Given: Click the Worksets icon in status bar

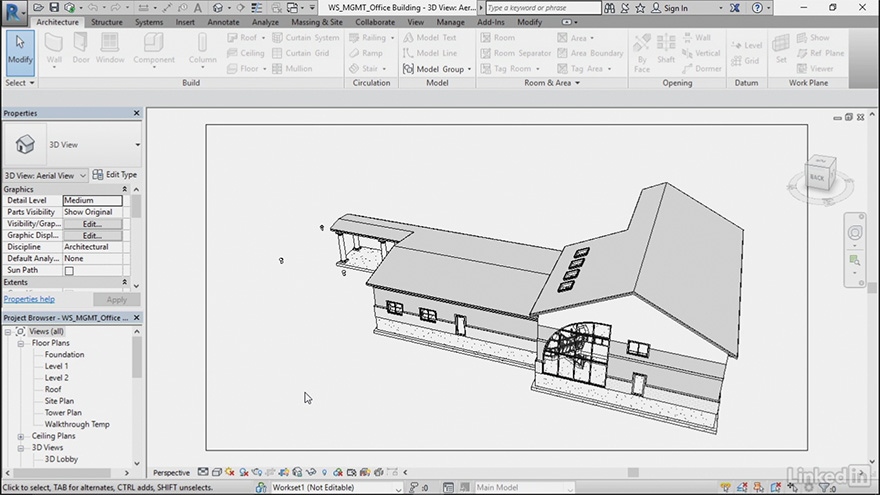Looking at the screenshot, I should (261, 487).
